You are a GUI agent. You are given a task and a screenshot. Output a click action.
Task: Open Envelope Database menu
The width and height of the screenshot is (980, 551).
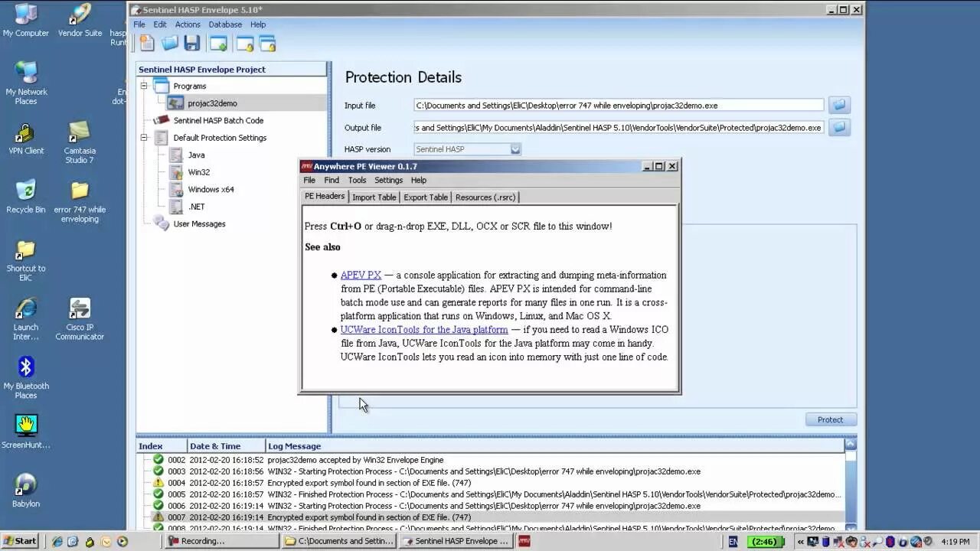point(225,24)
